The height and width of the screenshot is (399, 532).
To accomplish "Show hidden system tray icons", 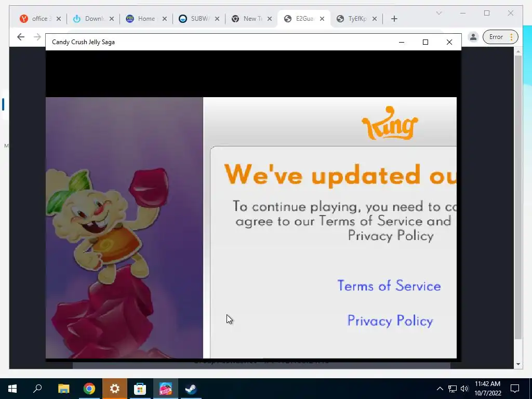I will pyautogui.click(x=440, y=389).
